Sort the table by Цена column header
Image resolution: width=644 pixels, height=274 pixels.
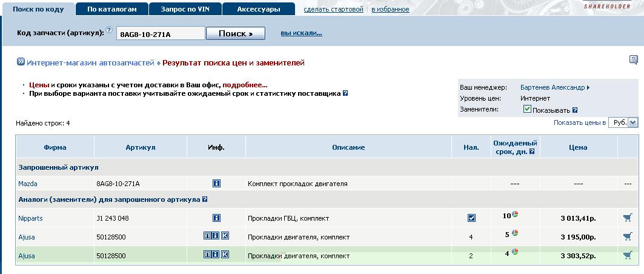(x=577, y=147)
